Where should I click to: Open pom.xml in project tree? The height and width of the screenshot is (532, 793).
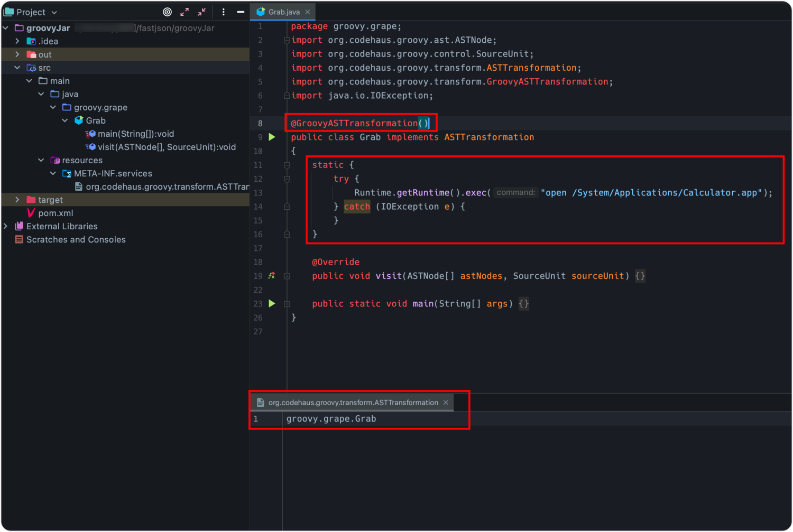[x=56, y=213]
